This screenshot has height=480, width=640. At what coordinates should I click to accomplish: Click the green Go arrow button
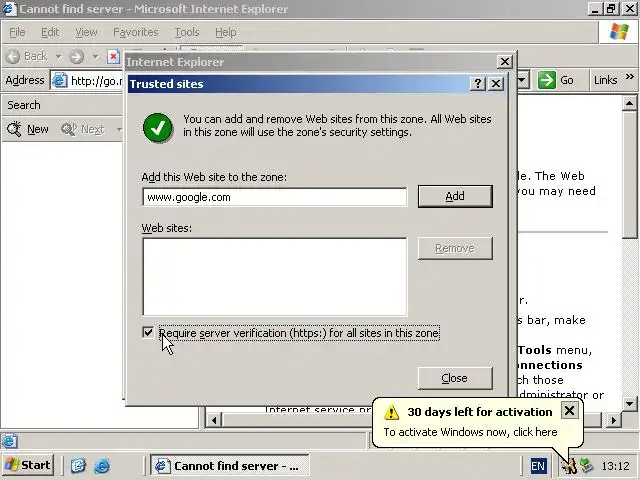point(547,80)
